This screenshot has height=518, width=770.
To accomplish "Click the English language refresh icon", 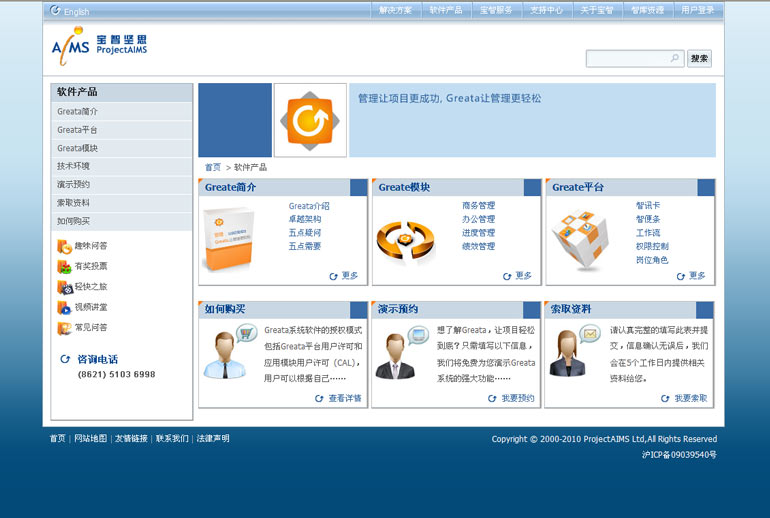I will click(55, 10).
